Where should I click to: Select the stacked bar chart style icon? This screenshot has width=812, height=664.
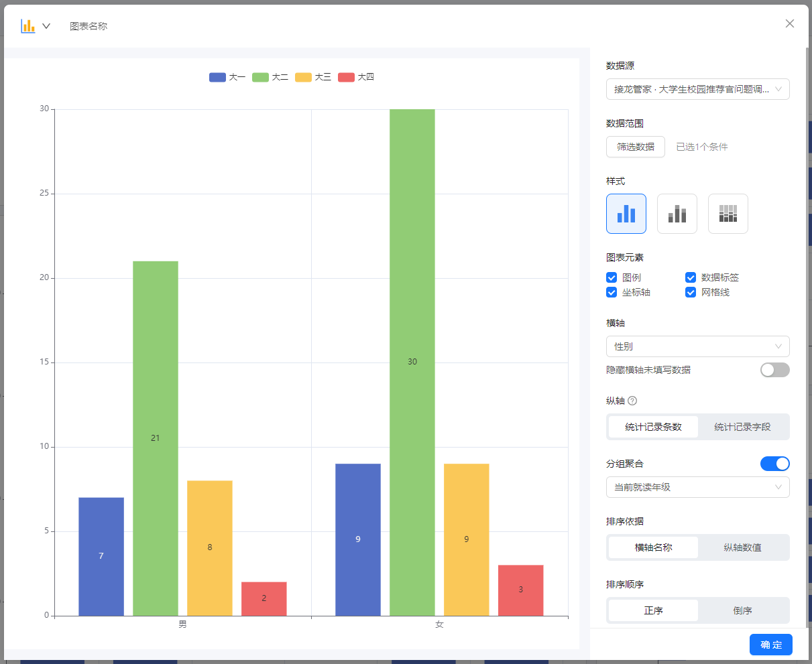(677, 214)
